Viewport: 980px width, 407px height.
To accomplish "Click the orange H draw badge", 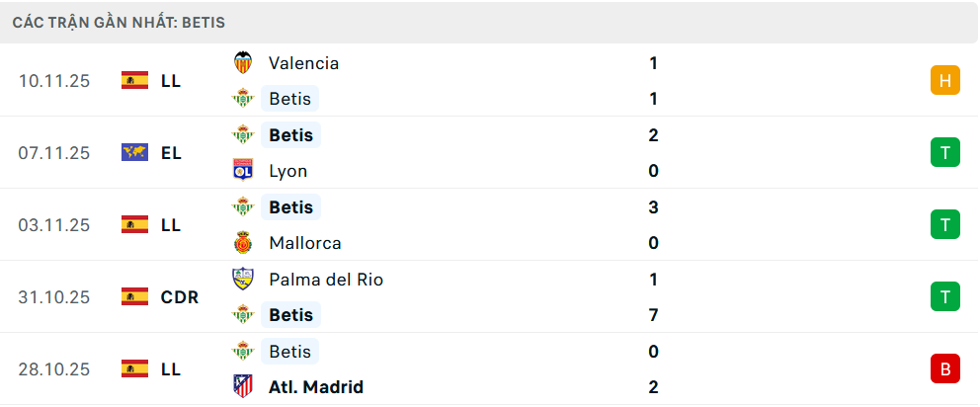I will pyautogui.click(x=945, y=80).
